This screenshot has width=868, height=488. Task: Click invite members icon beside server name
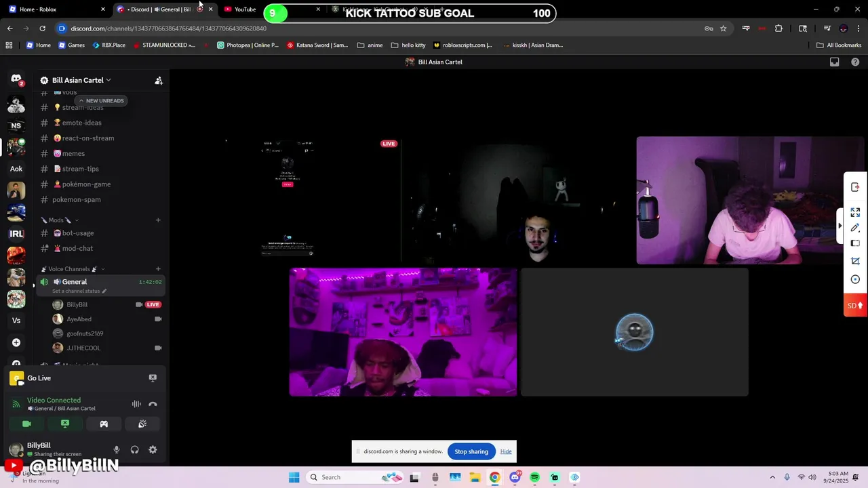(159, 80)
